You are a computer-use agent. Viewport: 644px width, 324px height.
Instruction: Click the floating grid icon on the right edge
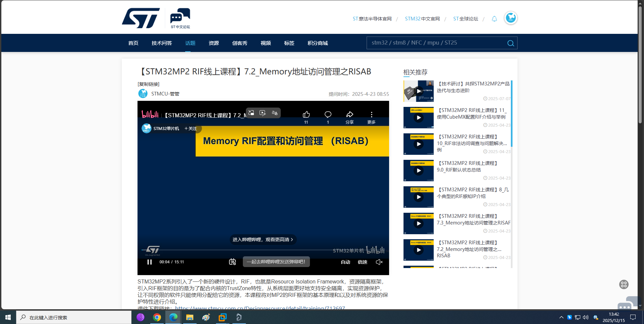[x=624, y=284]
